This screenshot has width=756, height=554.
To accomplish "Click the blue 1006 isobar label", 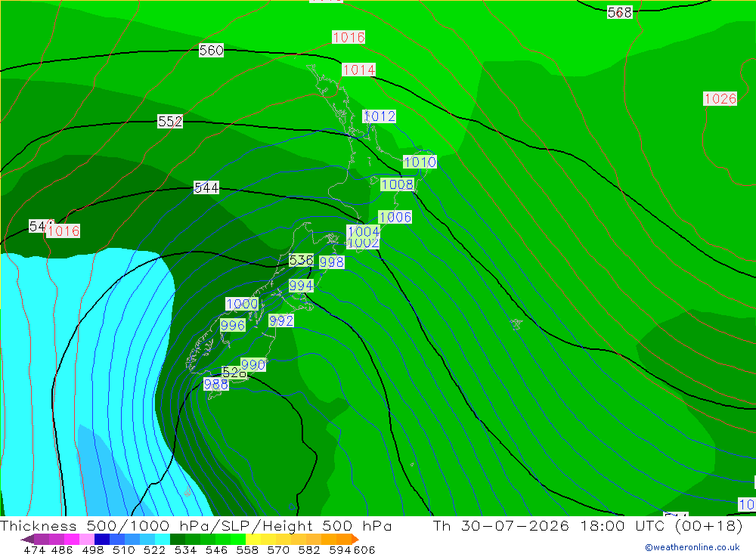I will point(395,217).
